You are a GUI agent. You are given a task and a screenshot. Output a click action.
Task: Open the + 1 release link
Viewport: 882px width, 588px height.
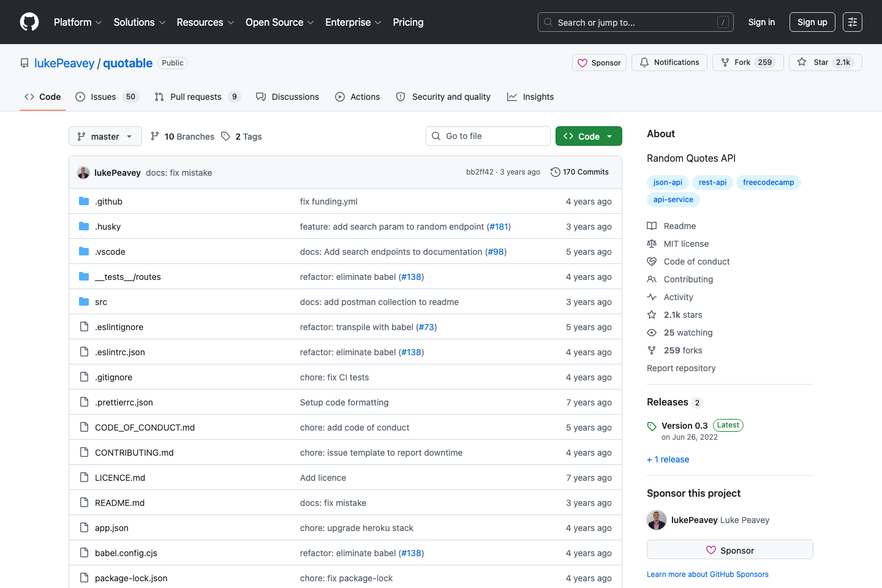tap(668, 459)
